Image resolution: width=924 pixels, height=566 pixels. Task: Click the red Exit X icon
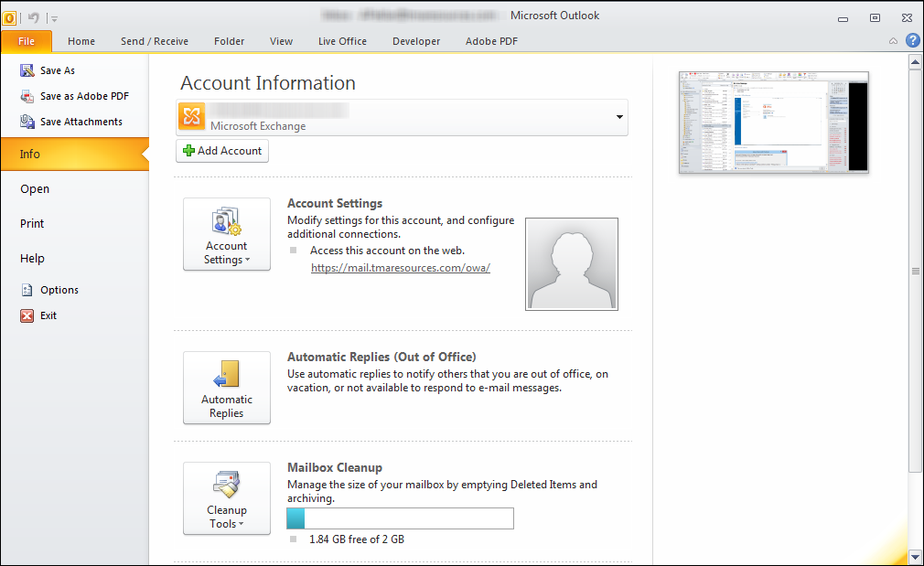(x=27, y=315)
